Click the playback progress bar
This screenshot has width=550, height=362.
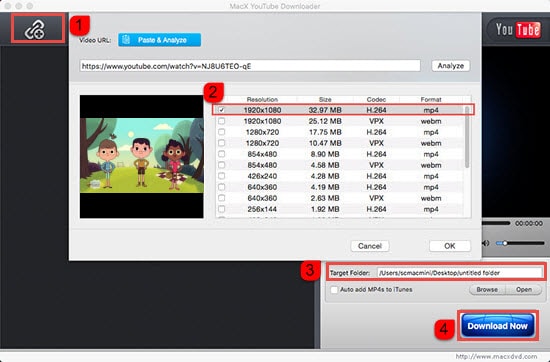click(x=496, y=223)
